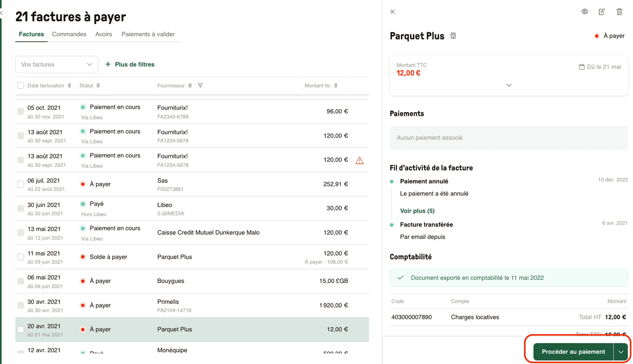Sort the Montant ttc column
633x364 pixels.
(x=336, y=85)
